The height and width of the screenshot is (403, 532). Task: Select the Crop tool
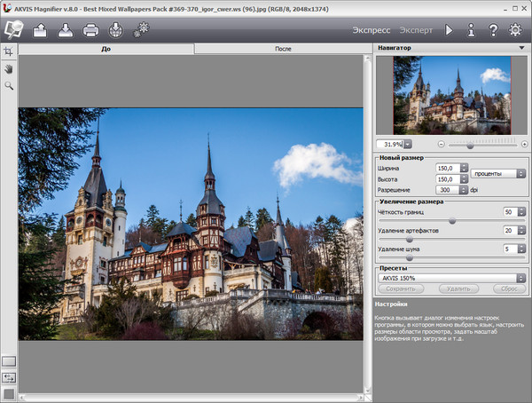[9, 53]
